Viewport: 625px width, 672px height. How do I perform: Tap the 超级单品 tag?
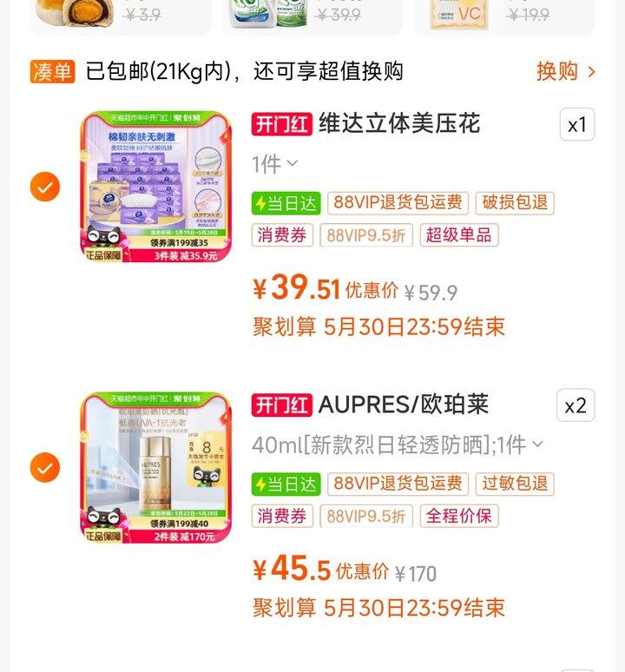click(459, 235)
